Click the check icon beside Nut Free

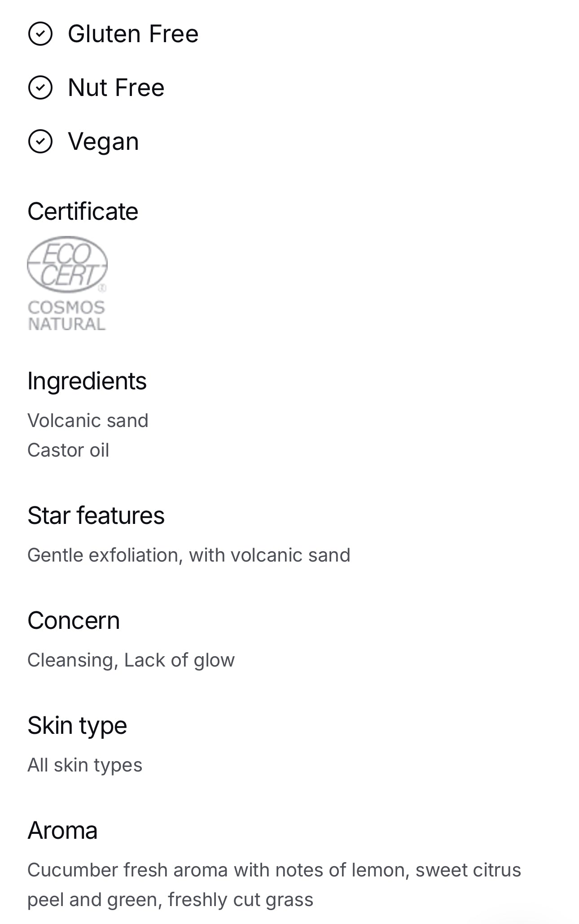pyautogui.click(x=40, y=87)
